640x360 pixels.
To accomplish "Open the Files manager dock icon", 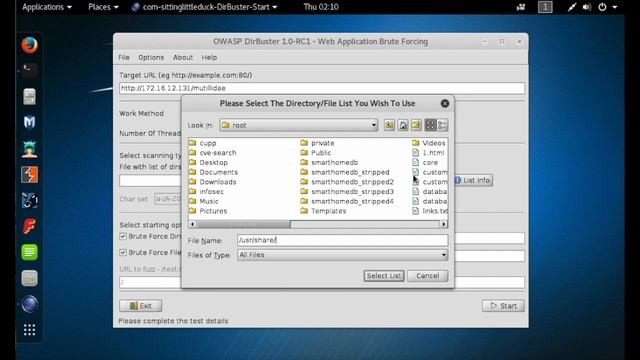I will point(29,96).
